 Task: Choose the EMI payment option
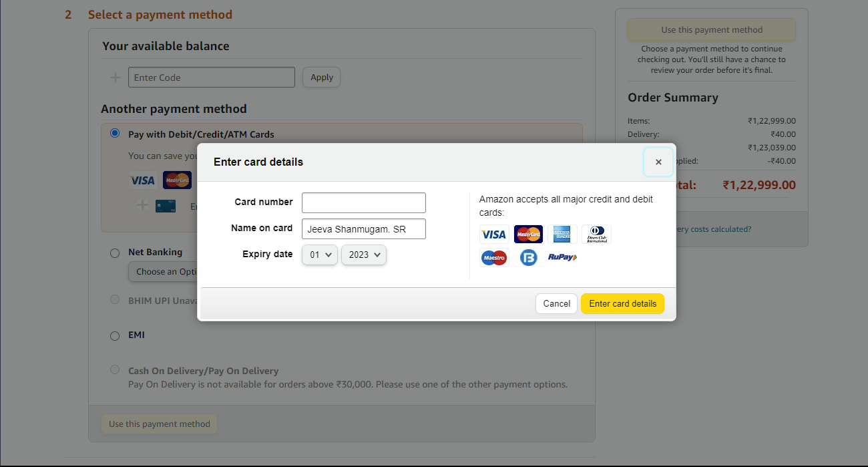click(115, 335)
